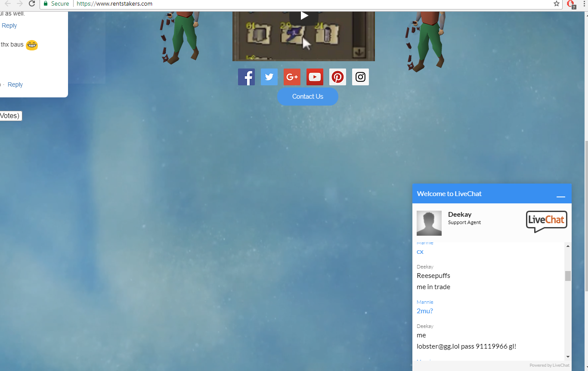Click the chat message 'me in trade'
The height and width of the screenshot is (371, 588).
click(x=433, y=287)
